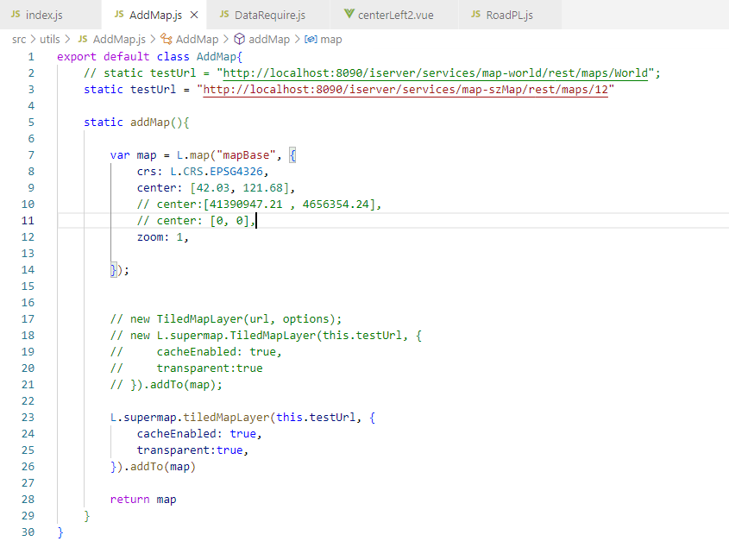The width and height of the screenshot is (729, 560).
Task: Click 'L.supermap.tiledMapLayer' on line 23
Action: pyautogui.click(x=190, y=418)
